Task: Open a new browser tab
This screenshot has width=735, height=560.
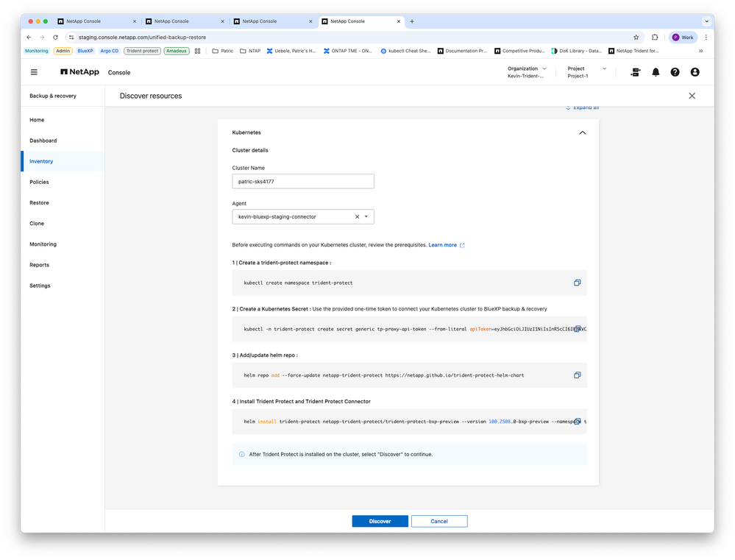Action: [412, 21]
